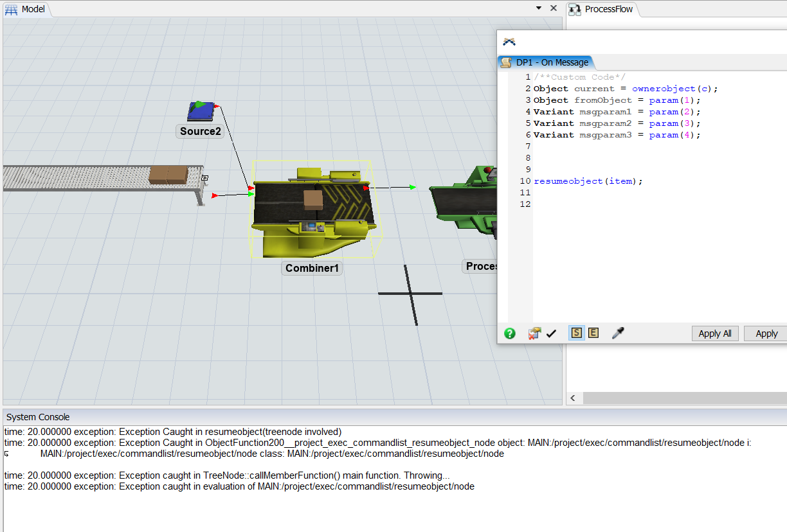787x532 pixels.
Task: Click the FlexSim logo icon above code tab
Action: (x=509, y=42)
